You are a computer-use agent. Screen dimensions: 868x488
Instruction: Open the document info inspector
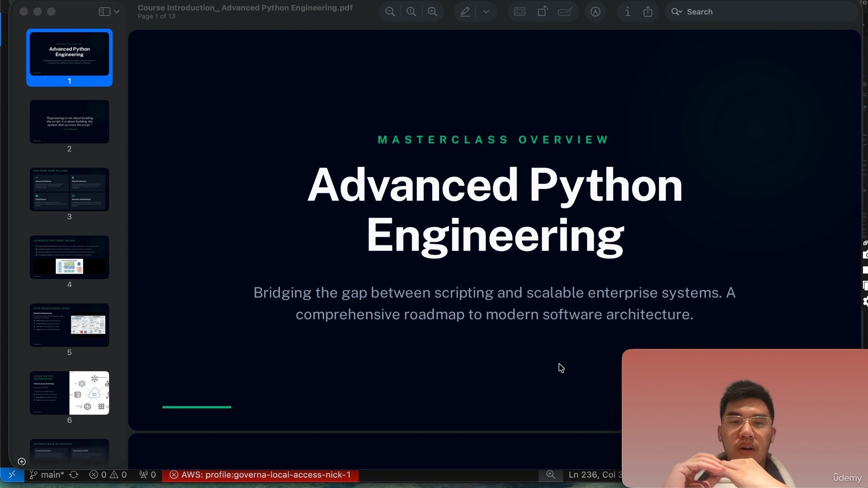627,12
